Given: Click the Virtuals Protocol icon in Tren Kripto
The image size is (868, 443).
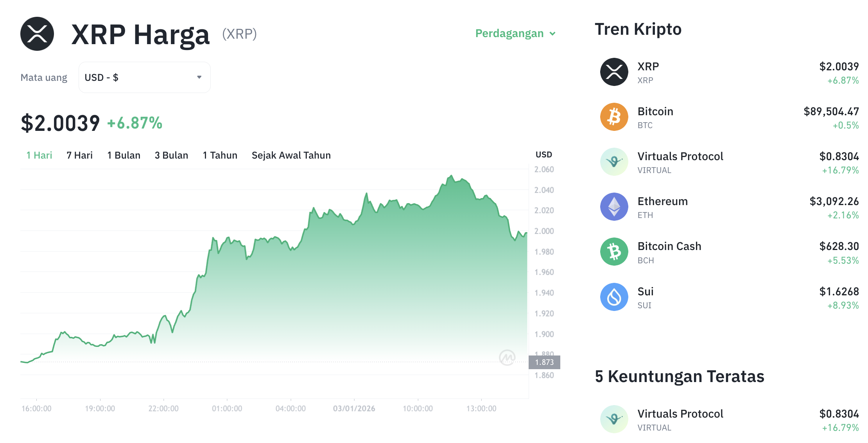Looking at the screenshot, I should tap(614, 161).
